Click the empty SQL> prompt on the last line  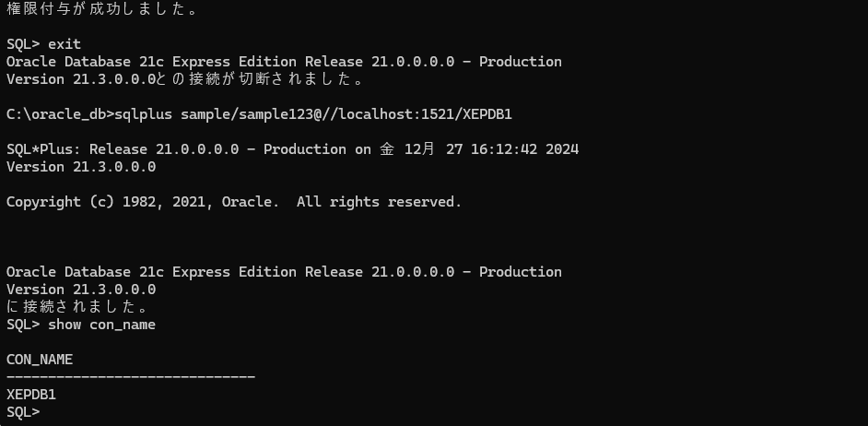(x=23, y=412)
